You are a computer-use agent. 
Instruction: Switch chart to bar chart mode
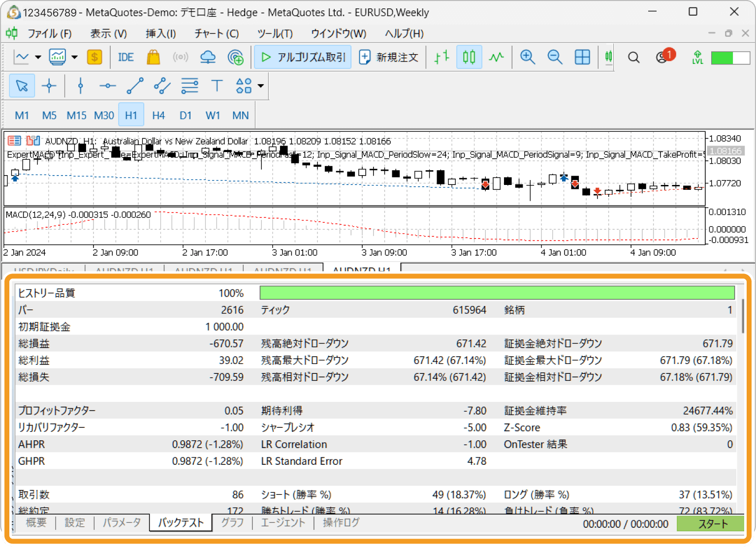pos(442,58)
